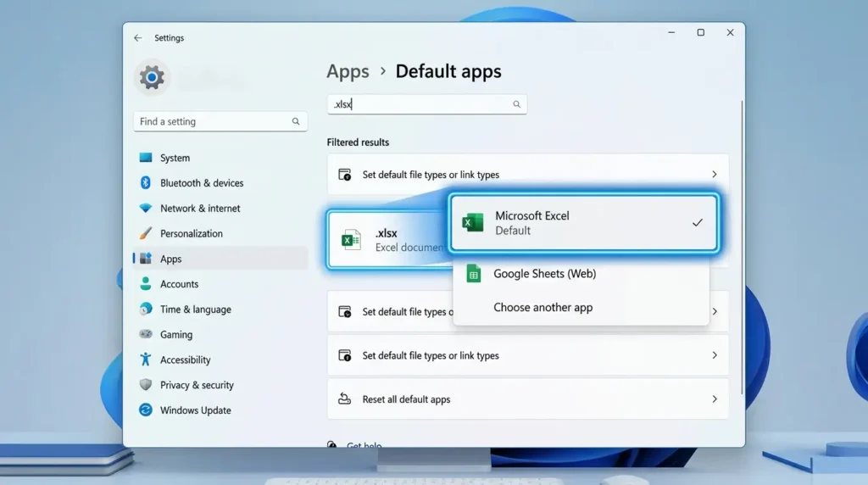Click the Reset all default apps icon
Viewport: 868px width, 485px height.
[344, 399]
